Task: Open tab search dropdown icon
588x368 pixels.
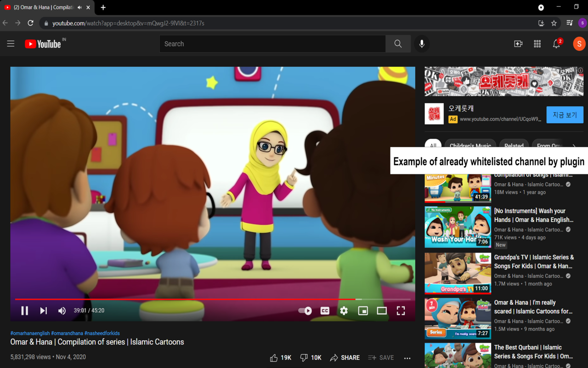Action: [541, 7]
